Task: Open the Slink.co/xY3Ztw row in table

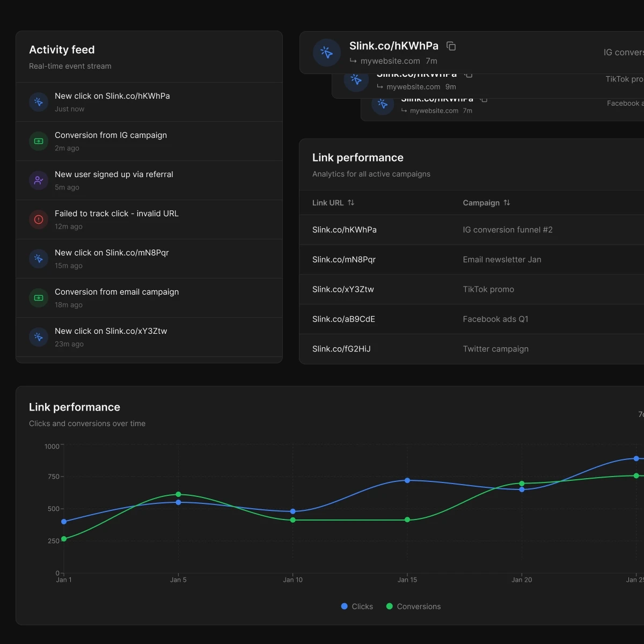Action: coord(472,289)
